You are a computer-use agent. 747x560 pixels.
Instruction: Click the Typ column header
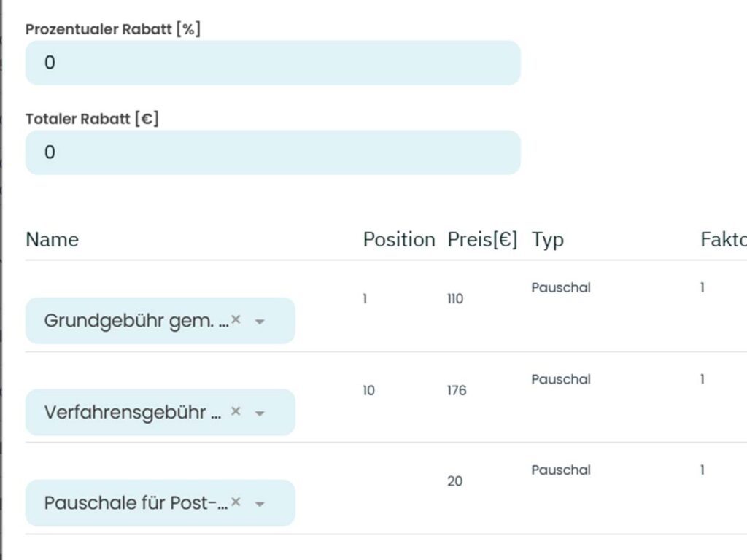point(544,240)
